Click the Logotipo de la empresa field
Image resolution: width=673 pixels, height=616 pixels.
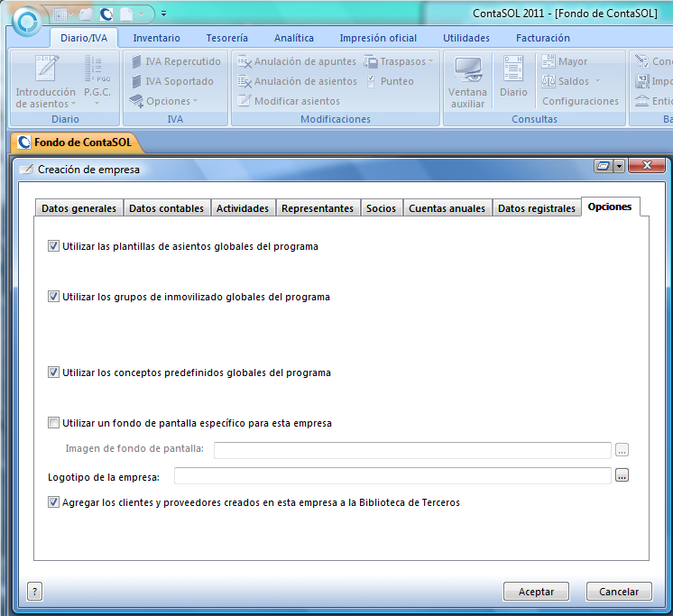point(392,476)
